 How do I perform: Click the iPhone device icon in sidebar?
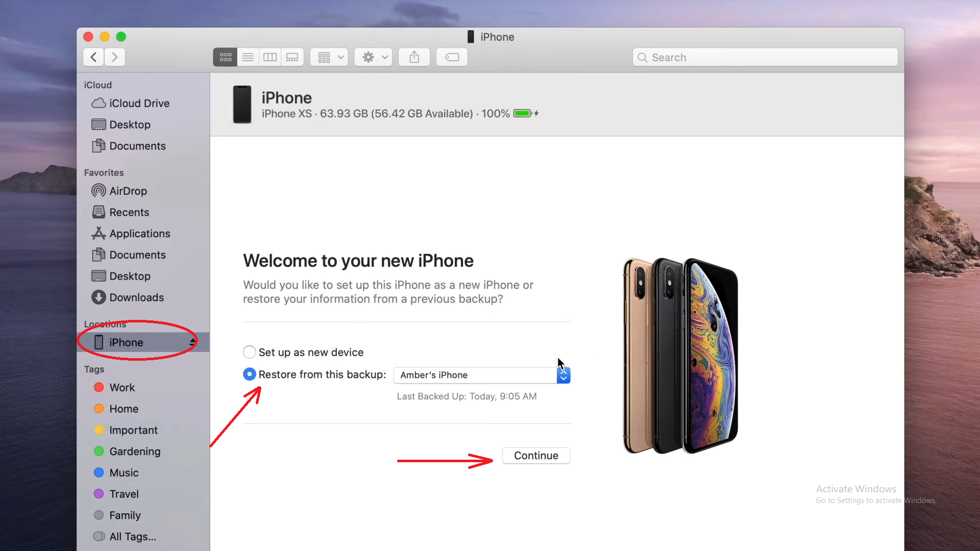point(99,342)
